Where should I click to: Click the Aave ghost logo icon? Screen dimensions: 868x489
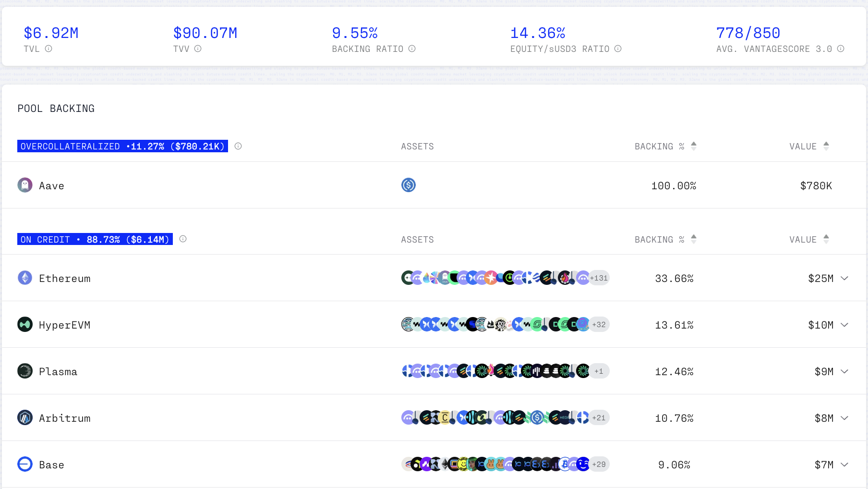(25, 185)
